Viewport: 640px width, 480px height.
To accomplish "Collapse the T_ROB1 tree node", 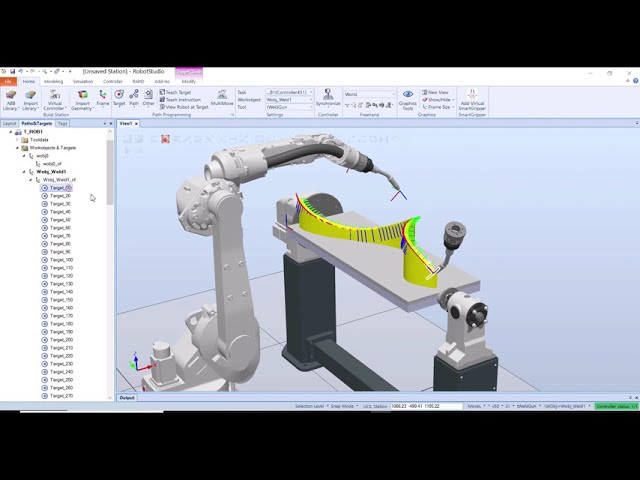I will 11,132.
